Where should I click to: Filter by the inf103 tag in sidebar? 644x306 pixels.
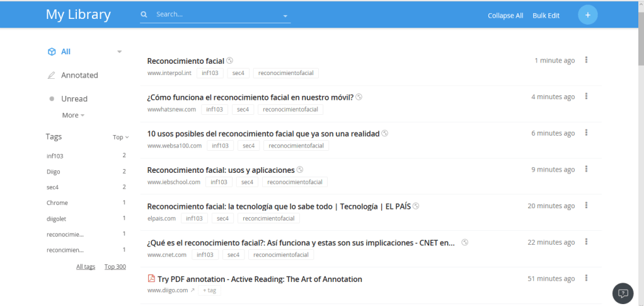pos(55,156)
